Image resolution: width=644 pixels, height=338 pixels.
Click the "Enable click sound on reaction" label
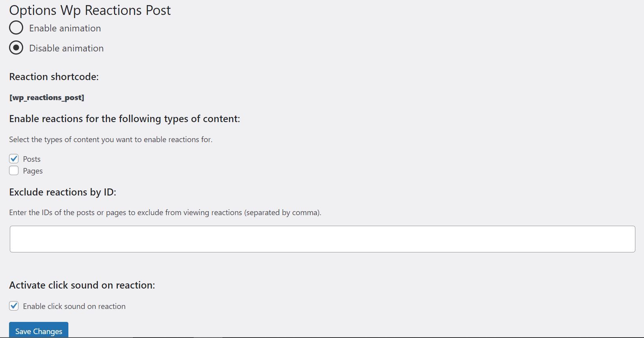click(74, 306)
